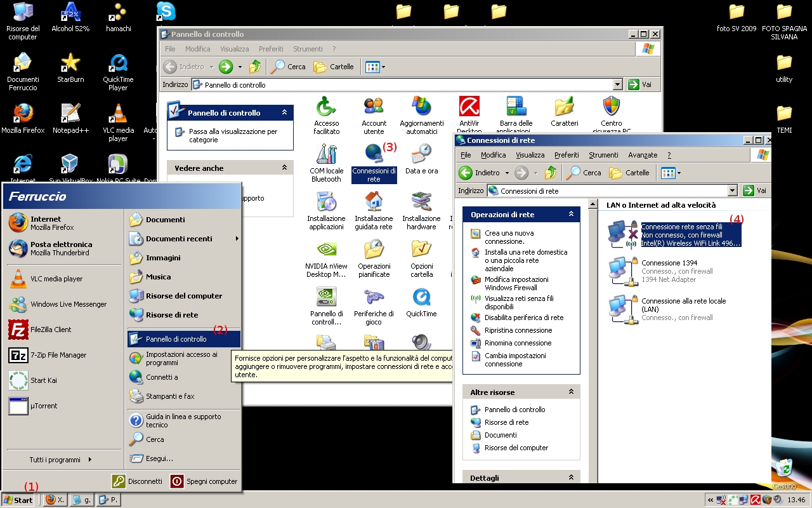
Task: Open Installazione hardware icon
Action: [421, 211]
